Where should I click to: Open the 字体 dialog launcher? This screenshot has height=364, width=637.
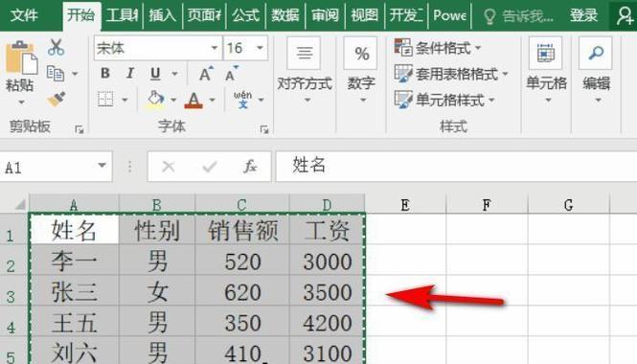click(x=264, y=129)
